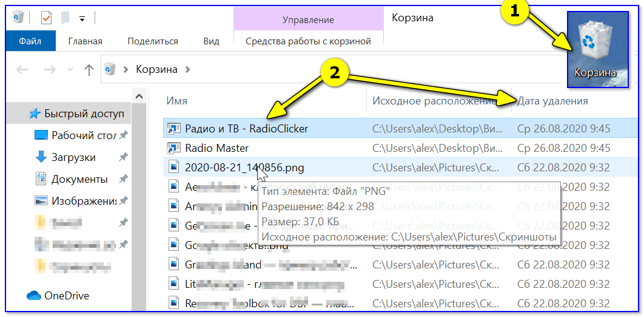This screenshot has width=644, height=317.
Task: Sort by Имя column header
Action: [177, 101]
